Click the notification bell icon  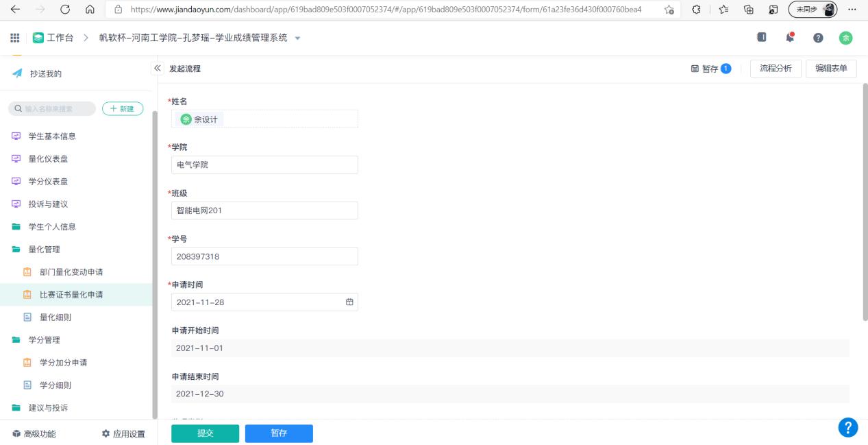pos(789,38)
